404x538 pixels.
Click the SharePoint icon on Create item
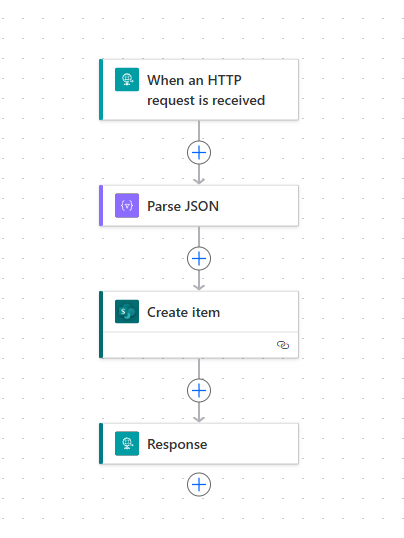127,312
